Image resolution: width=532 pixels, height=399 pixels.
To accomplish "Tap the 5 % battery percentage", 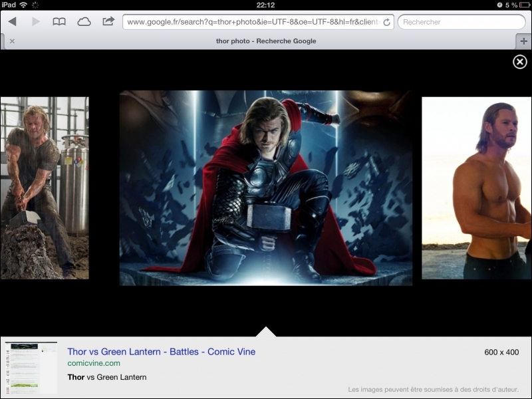I will pos(511,5).
